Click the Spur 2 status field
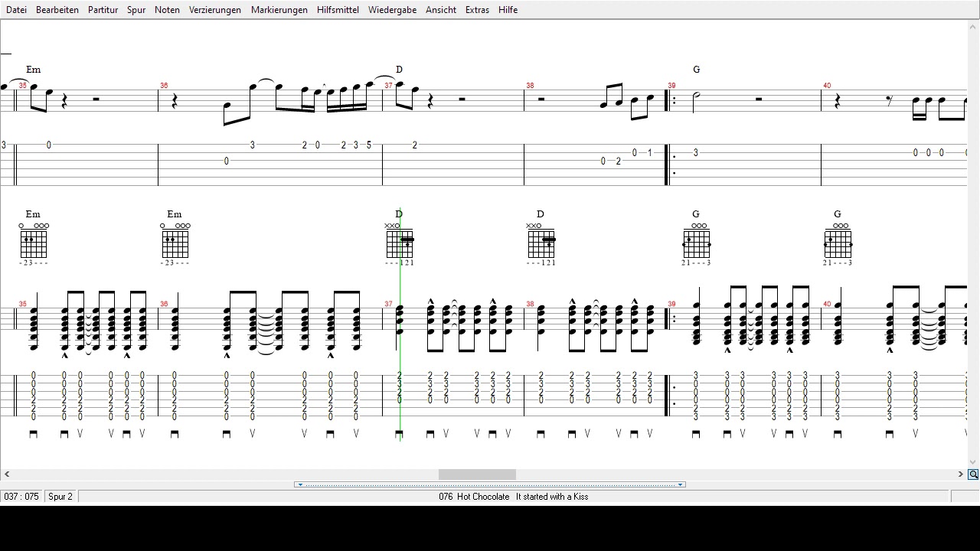The image size is (980, 551). tap(60, 497)
